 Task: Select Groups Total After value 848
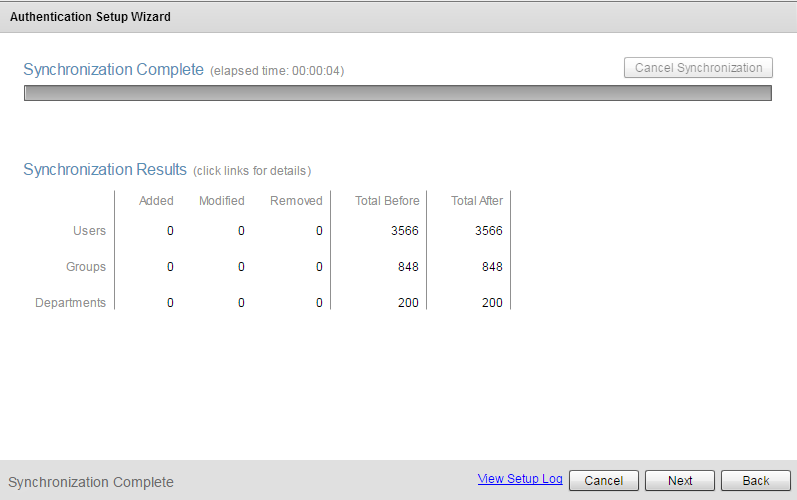coord(491,267)
